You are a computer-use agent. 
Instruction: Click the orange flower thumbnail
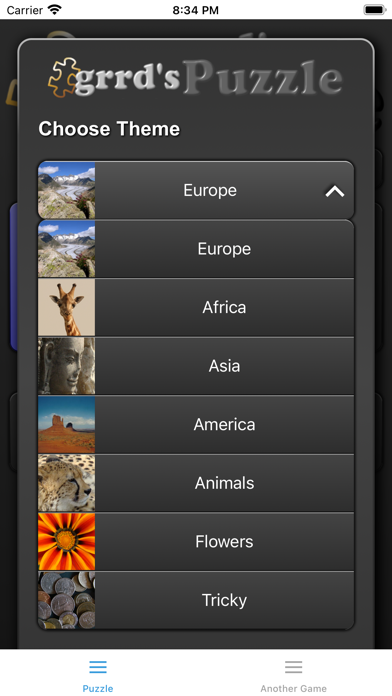(x=67, y=542)
